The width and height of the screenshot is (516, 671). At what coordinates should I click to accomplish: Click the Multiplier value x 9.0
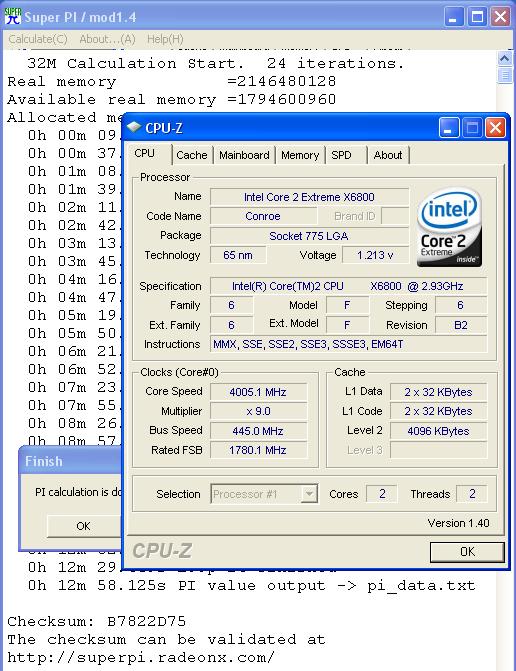tap(258, 411)
